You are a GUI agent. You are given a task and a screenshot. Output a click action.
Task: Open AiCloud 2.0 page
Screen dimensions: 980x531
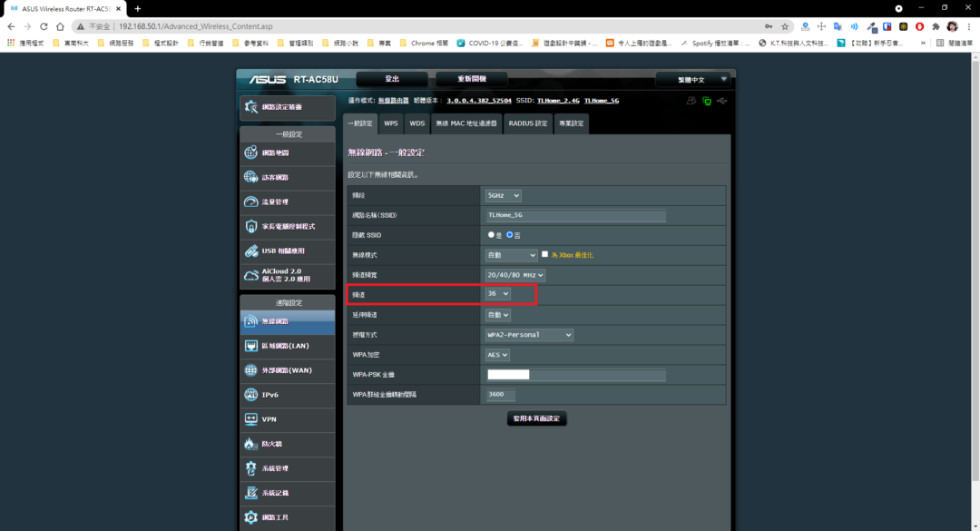(x=288, y=276)
